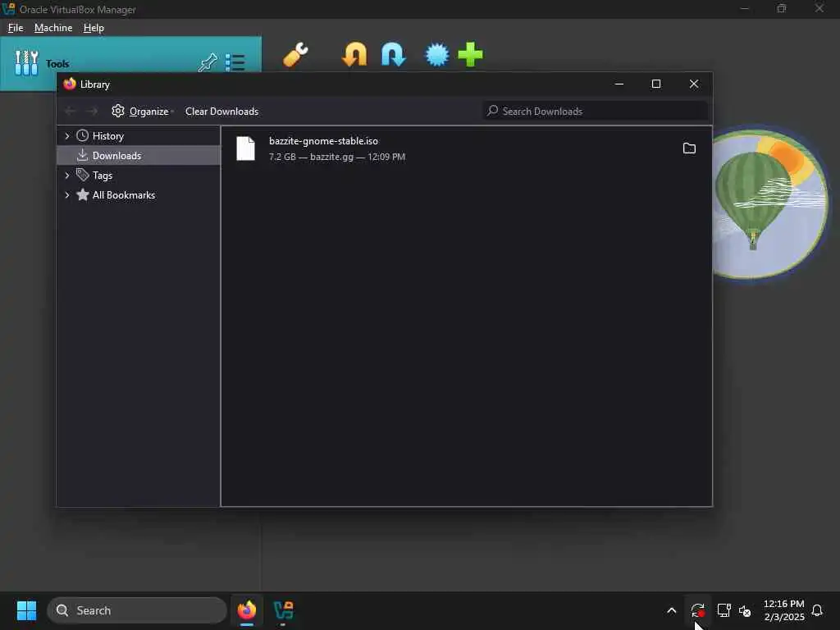Image resolution: width=840 pixels, height=630 pixels.
Task: Switch to Firefox from the taskbar
Action: click(x=246, y=610)
